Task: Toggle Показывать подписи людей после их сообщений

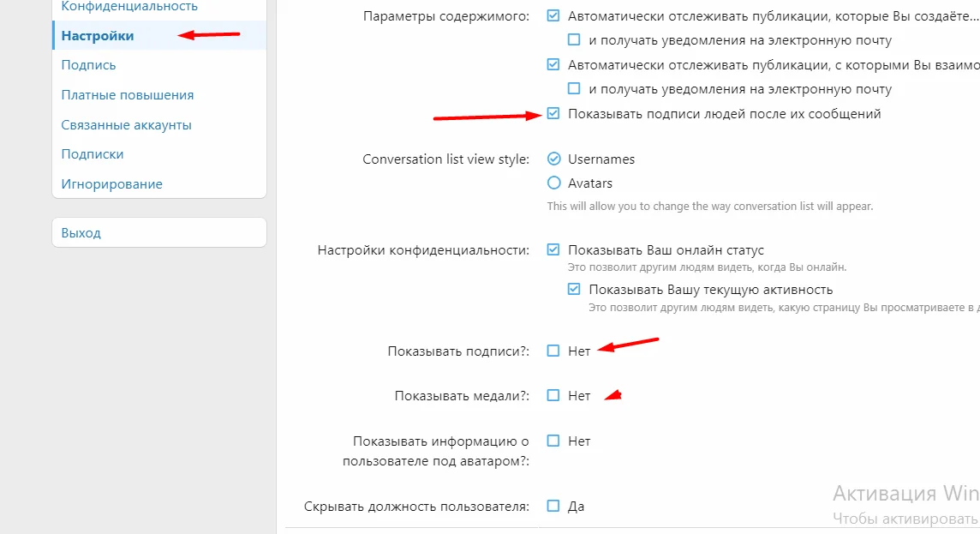Action: [553, 114]
